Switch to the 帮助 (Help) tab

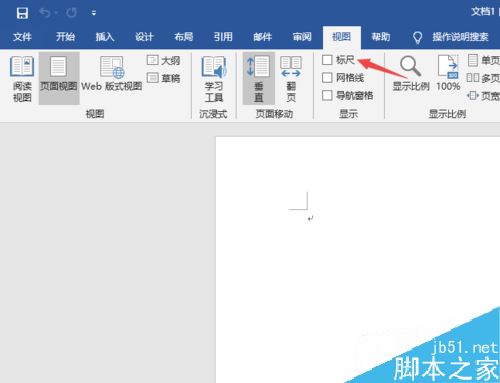point(381,37)
